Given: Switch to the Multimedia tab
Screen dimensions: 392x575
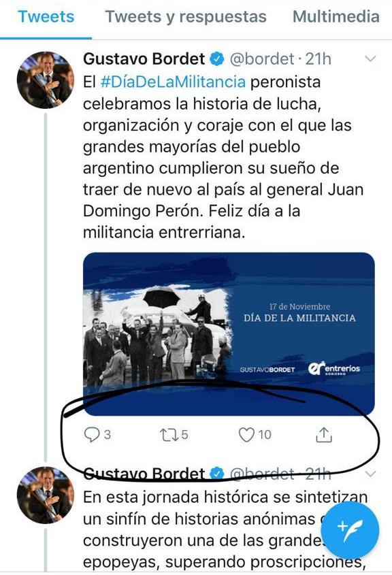Looking at the screenshot, I should click(x=336, y=17).
